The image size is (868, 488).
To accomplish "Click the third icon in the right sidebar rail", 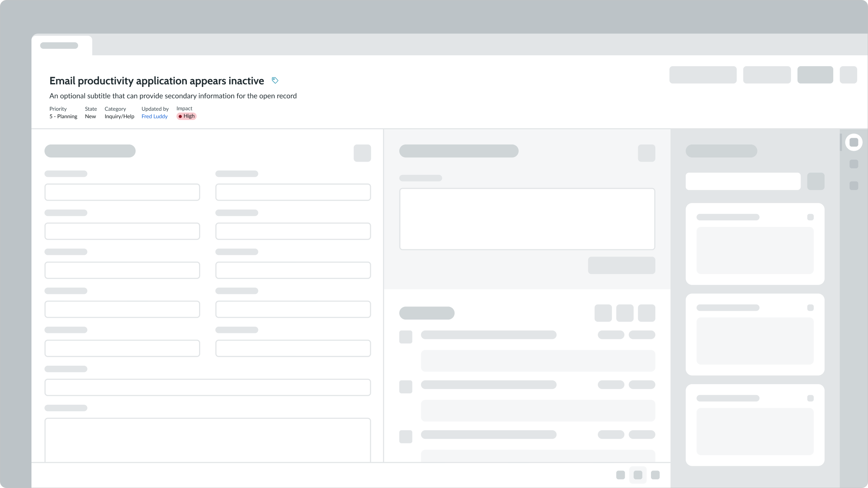I will click(x=854, y=185).
